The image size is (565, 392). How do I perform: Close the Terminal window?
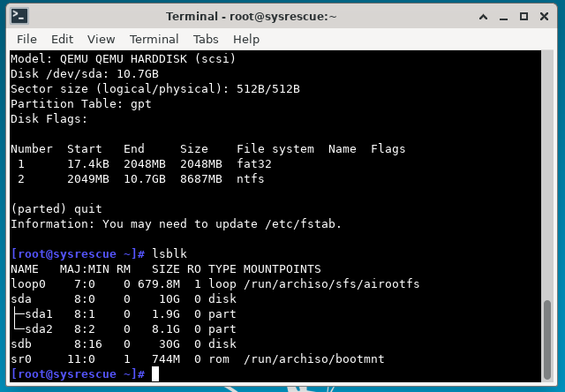[544, 16]
